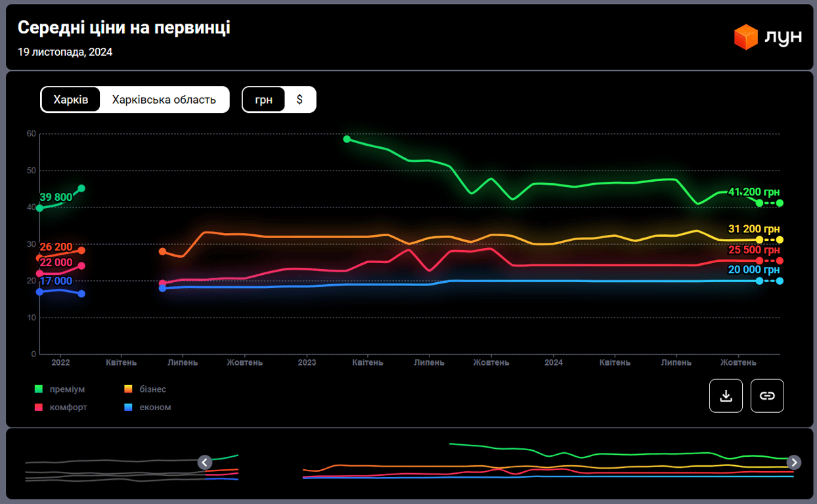Click the 41 200 грн premium endpoint marker
Viewport: 817px width, 504px height.
tap(780, 203)
